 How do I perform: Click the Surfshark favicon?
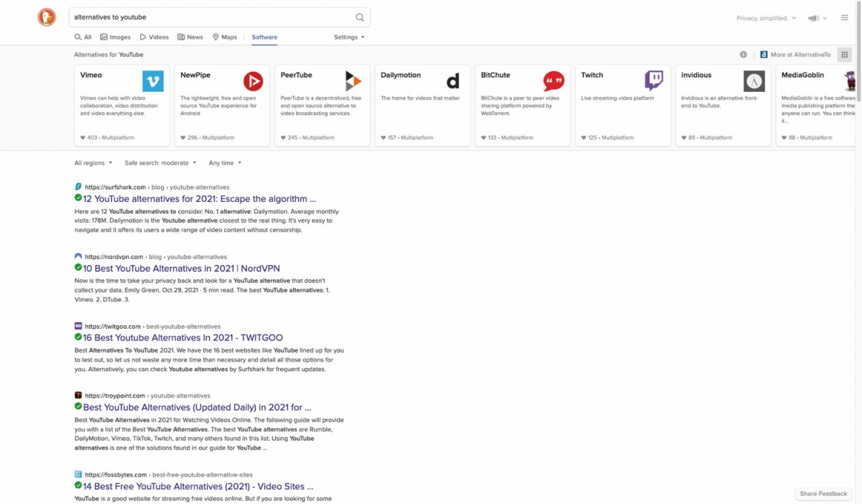(78, 187)
